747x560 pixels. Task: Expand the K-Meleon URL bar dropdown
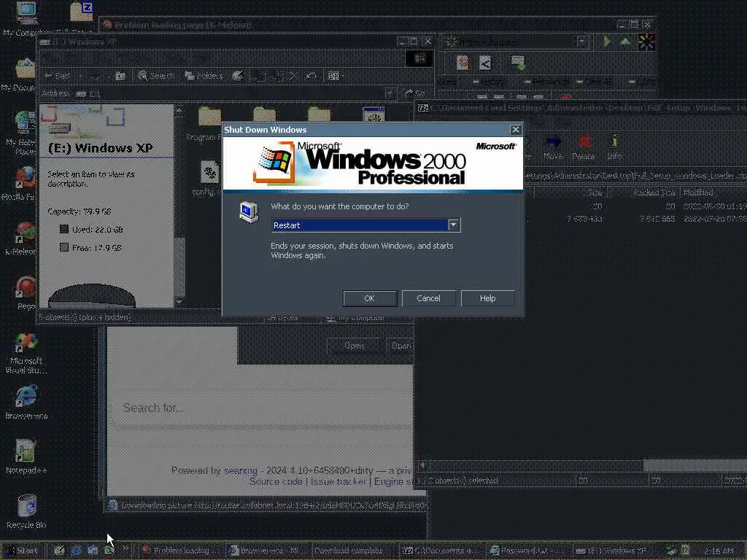click(x=581, y=42)
